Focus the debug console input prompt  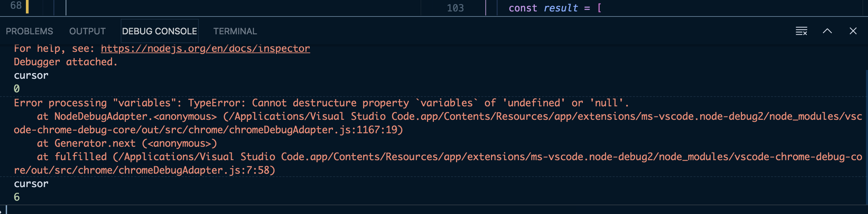pos(435,210)
